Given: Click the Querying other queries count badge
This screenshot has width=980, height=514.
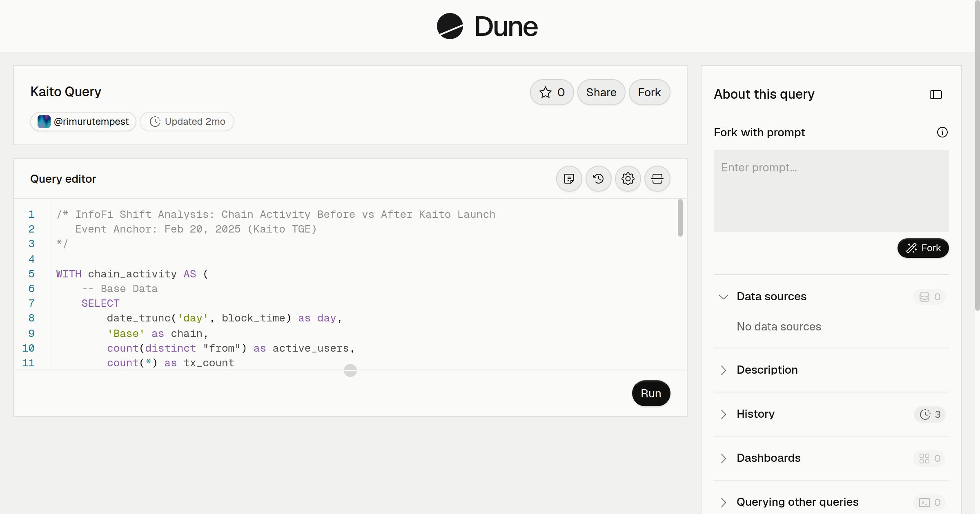Looking at the screenshot, I should [x=929, y=502].
